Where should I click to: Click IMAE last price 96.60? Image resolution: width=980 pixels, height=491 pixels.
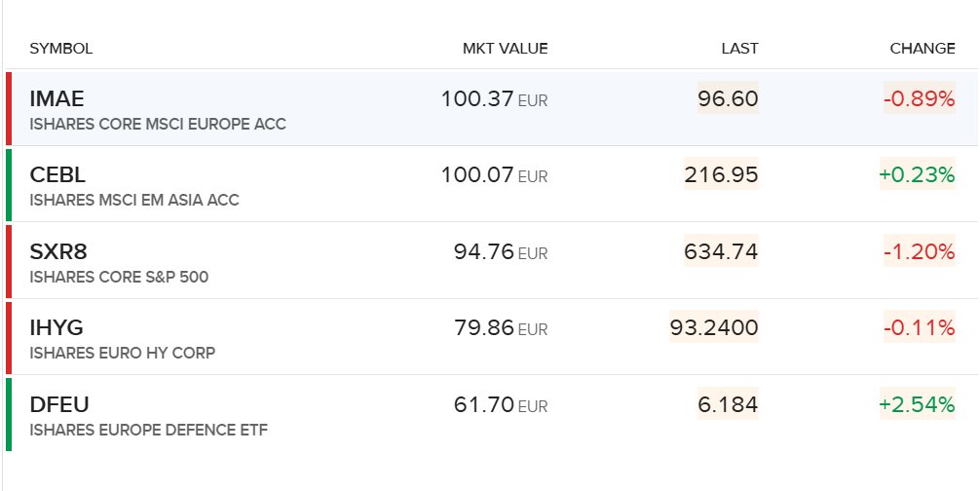click(728, 98)
